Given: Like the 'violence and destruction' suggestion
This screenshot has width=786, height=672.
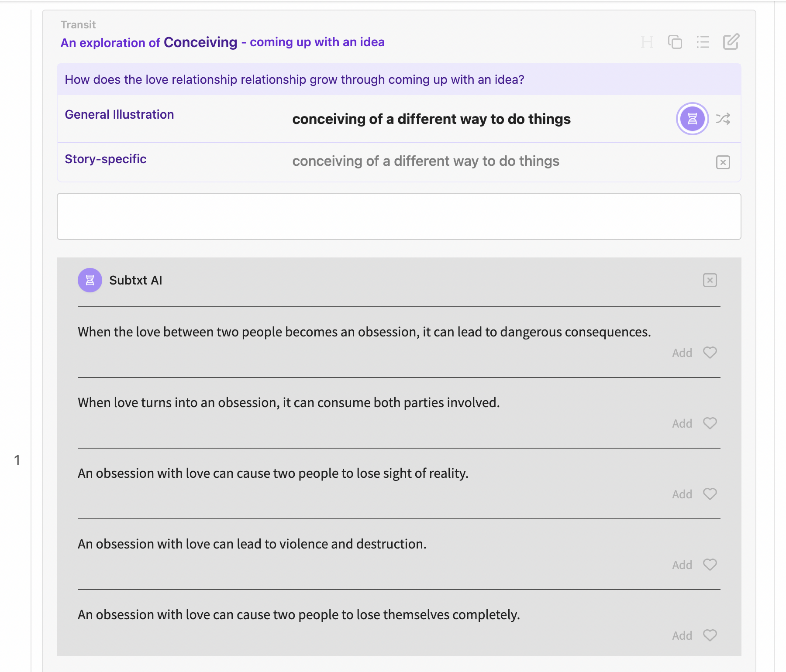Looking at the screenshot, I should [710, 564].
